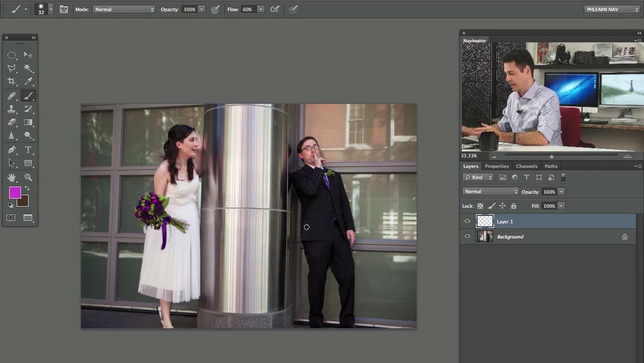Open layer Fill dropdown arrow

pyautogui.click(x=561, y=206)
